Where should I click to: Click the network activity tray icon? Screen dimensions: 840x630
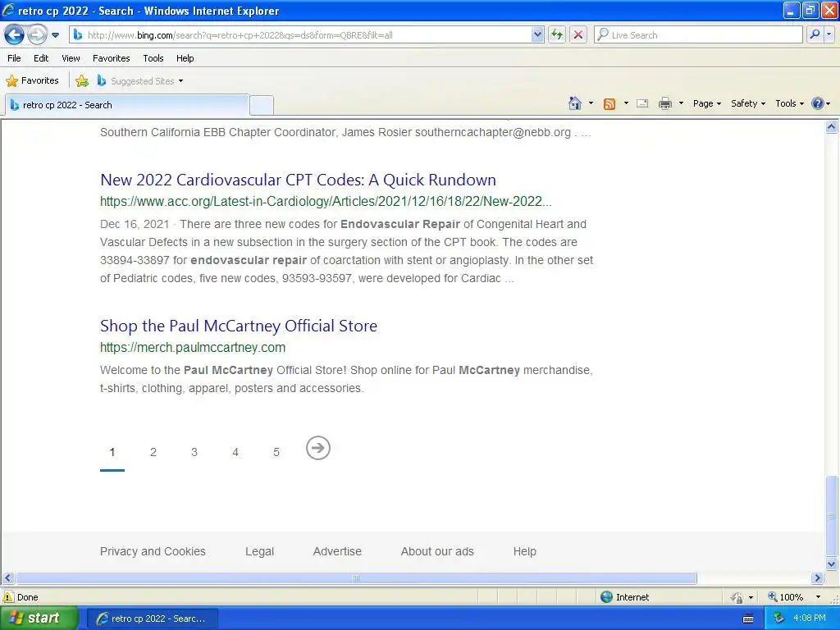pyautogui.click(x=778, y=619)
